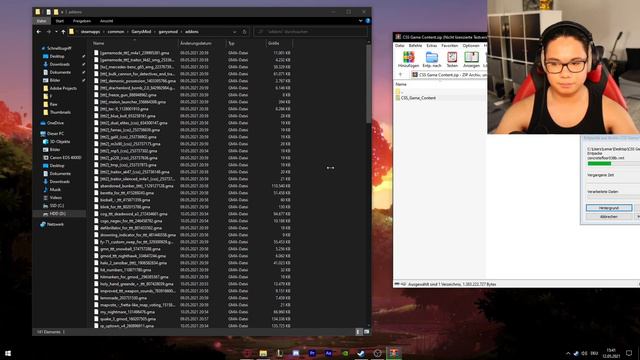The height and width of the screenshot is (360, 640).
Task: Click WinRAR Entp. nach extract icon
Action: click(x=431, y=60)
